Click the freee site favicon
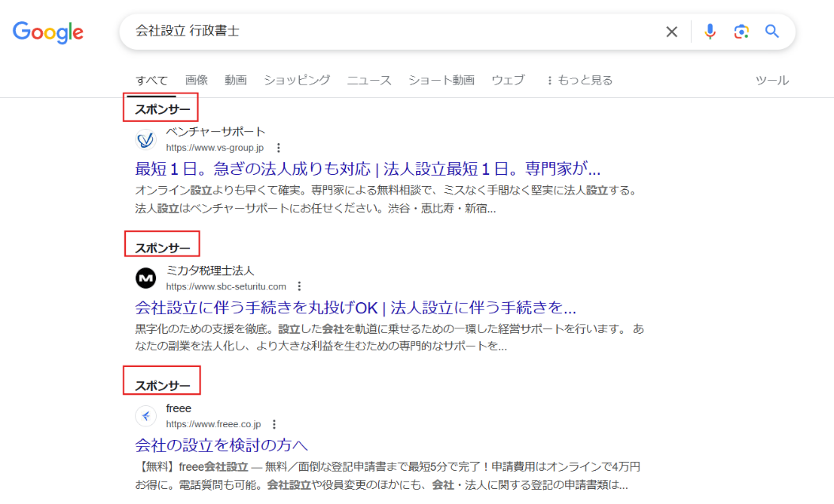Viewport: 834px width, 504px height. [x=146, y=415]
